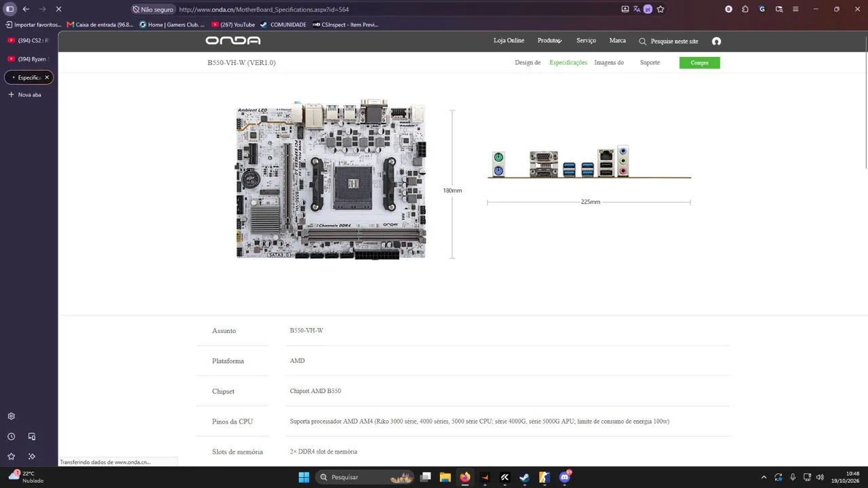Open the Caixa de entrada Gmail bookmark
This screenshot has width=868, height=488.
100,24
